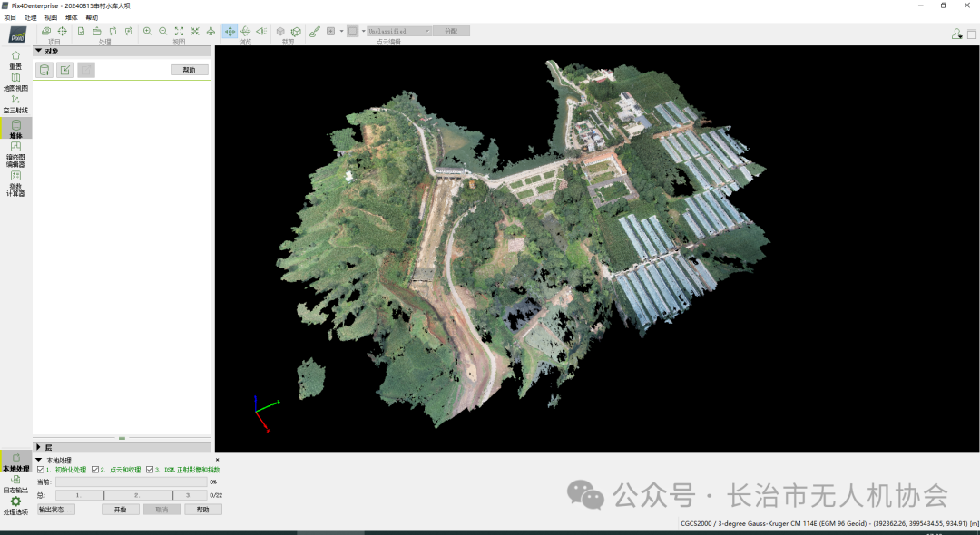The height and width of the screenshot is (535, 980).
Task: Open the 视图 menu
Action: point(51,17)
